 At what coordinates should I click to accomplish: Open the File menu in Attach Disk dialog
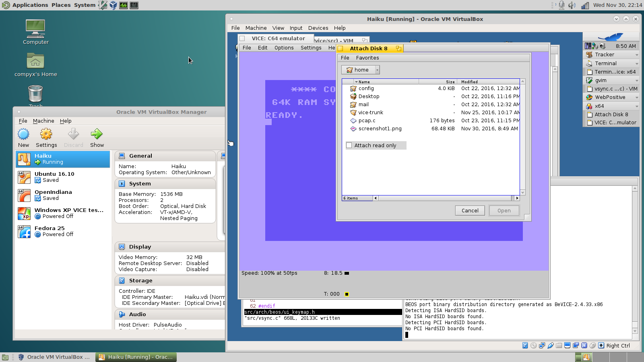tap(345, 58)
